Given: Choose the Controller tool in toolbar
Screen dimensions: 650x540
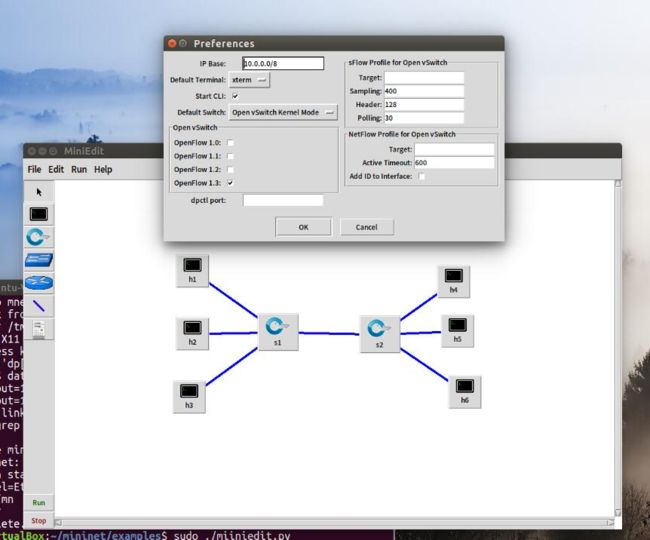Looking at the screenshot, I should (39, 329).
